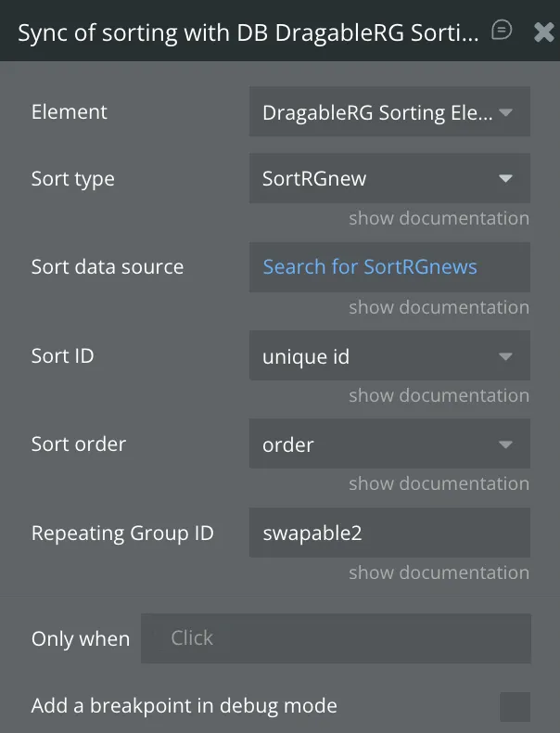Show documentation for Repeating Group ID
The height and width of the screenshot is (733, 560).
point(439,572)
